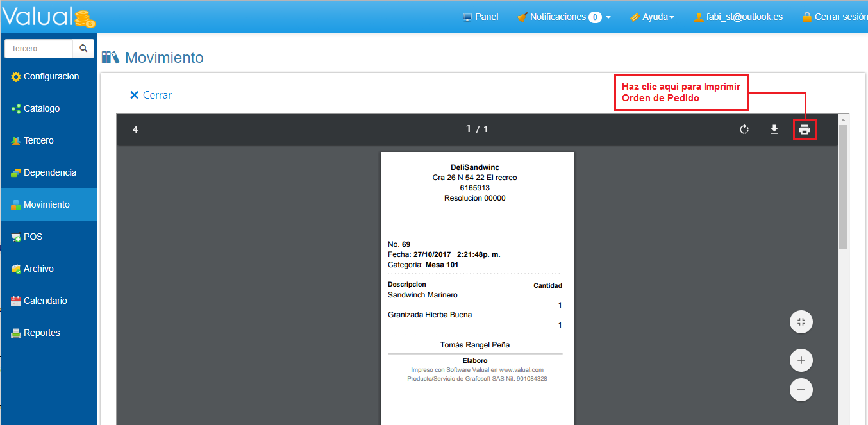Open the Notificaciones dropdown

point(564,17)
